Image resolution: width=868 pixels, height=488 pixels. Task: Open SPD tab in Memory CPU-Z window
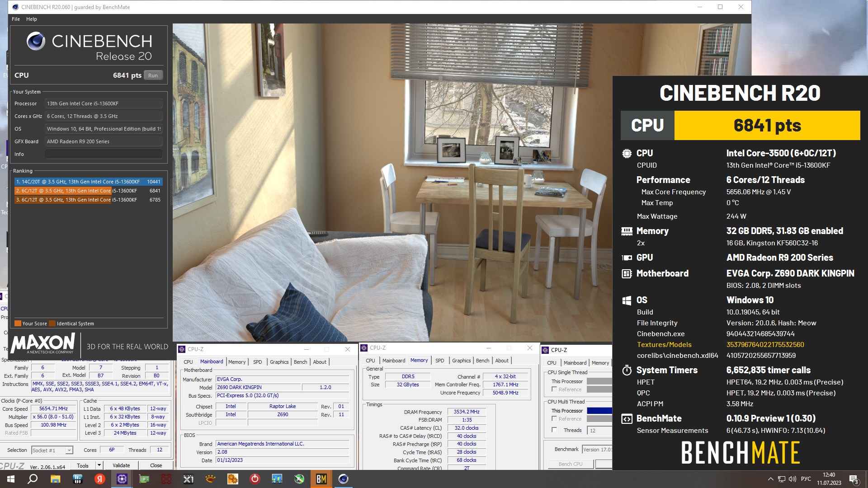[440, 361]
